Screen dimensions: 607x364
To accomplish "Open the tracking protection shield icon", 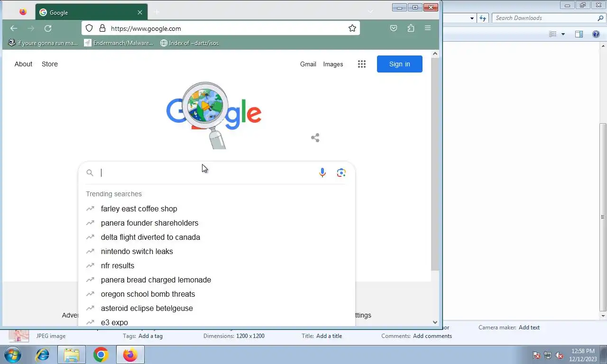I will click(x=89, y=28).
